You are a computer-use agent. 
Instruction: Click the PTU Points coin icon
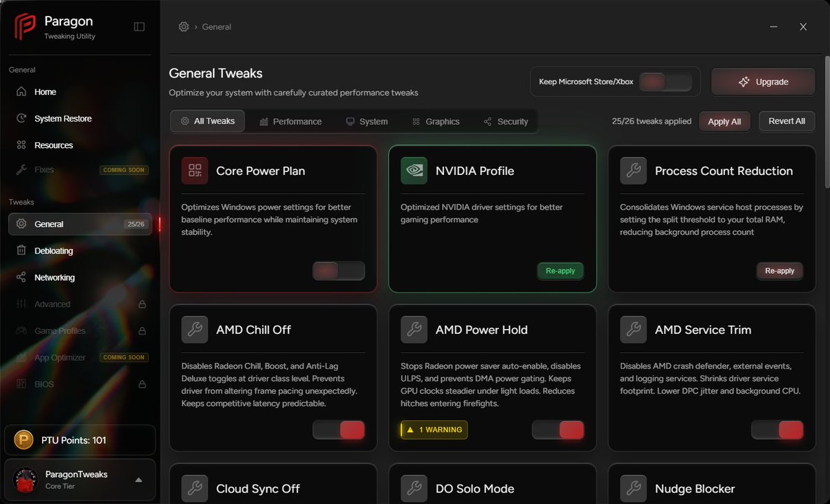tap(24, 440)
